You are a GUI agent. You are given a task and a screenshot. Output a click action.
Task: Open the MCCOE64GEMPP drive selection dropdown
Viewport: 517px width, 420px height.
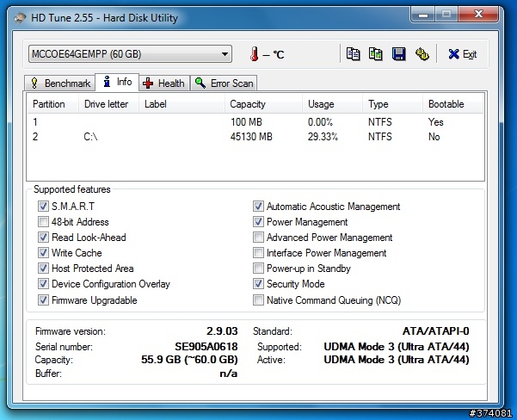click(x=130, y=53)
